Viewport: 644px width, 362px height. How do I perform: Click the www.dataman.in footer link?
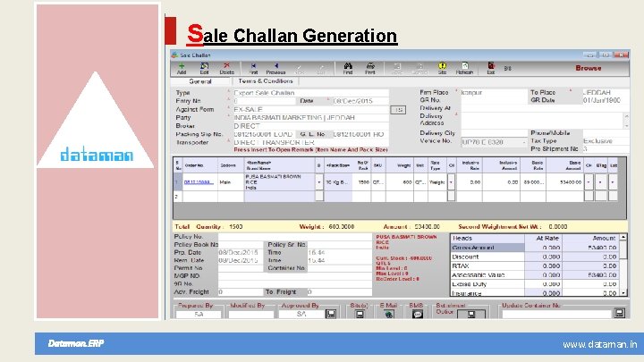599,344
